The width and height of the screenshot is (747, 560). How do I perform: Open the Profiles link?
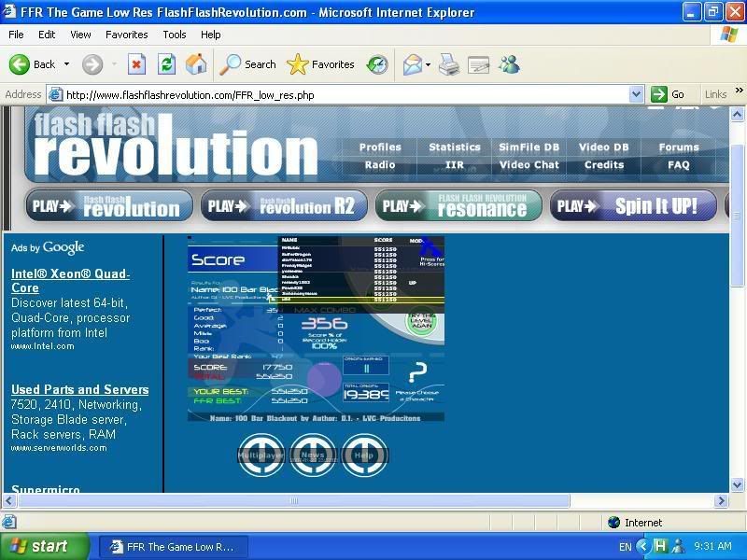point(380,147)
